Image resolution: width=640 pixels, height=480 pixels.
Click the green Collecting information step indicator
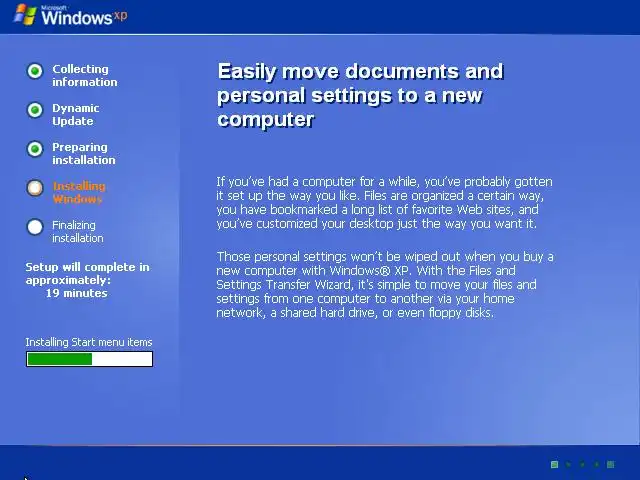(35, 71)
